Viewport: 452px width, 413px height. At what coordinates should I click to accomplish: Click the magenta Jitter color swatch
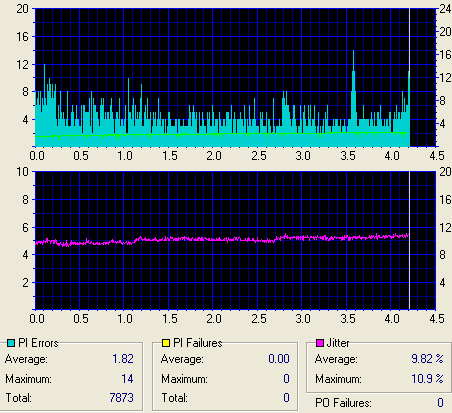[x=320, y=343]
